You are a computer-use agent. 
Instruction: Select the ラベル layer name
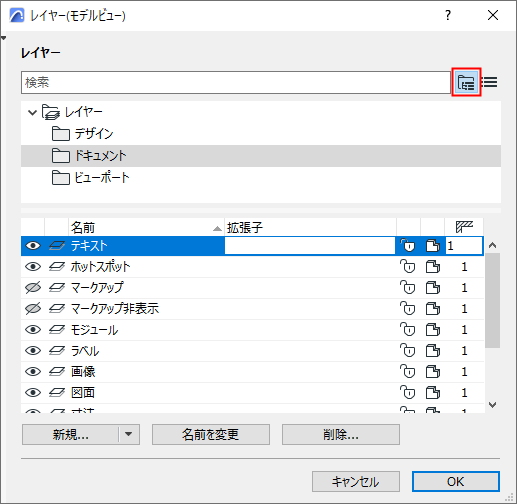coord(85,351)
